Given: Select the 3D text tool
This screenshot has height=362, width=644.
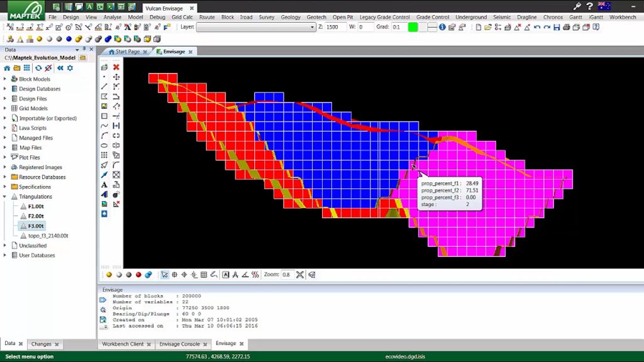Looking at the screenshot, I should 104,195.
